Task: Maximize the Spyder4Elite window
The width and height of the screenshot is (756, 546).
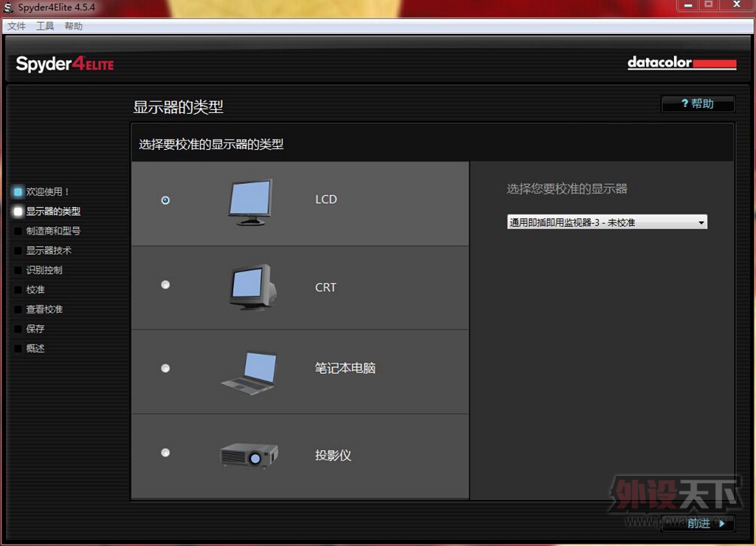Action: pyautogui.click(x=709, y=5)
